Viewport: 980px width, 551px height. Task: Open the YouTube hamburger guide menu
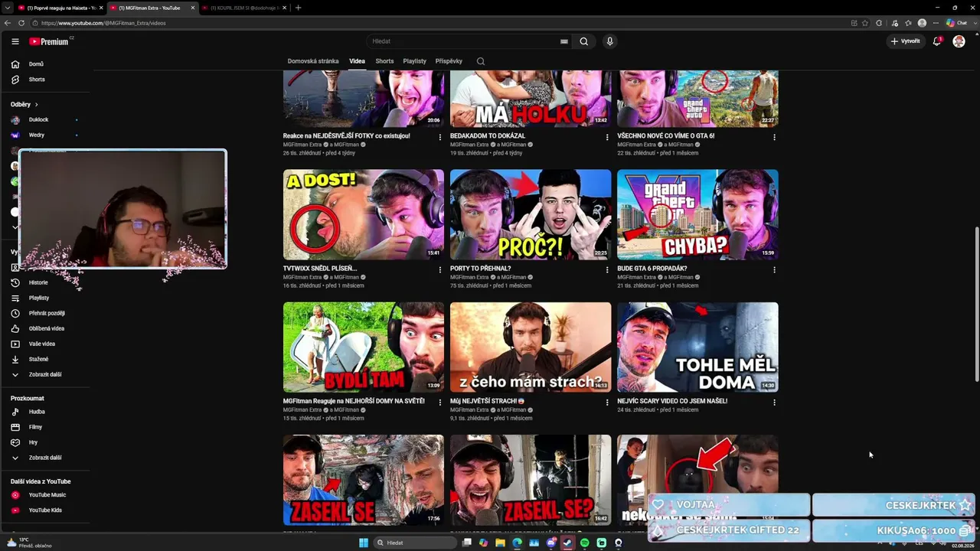(15, 41)
